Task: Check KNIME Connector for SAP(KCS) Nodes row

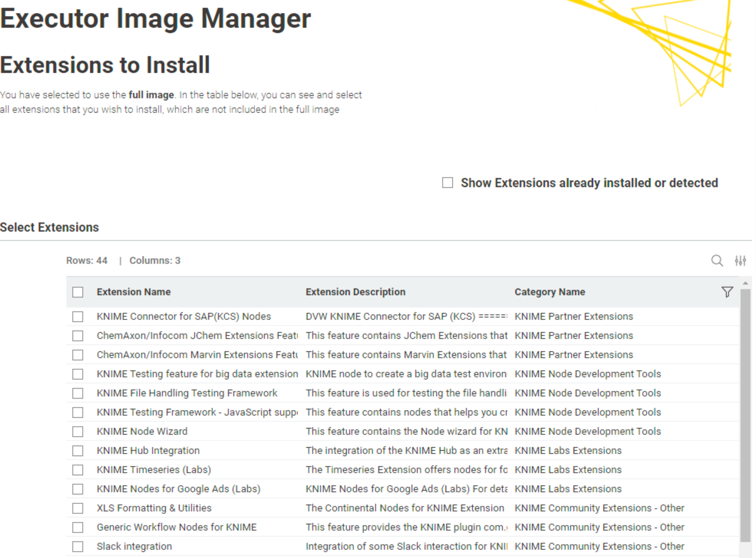Action: pos(78,317)
